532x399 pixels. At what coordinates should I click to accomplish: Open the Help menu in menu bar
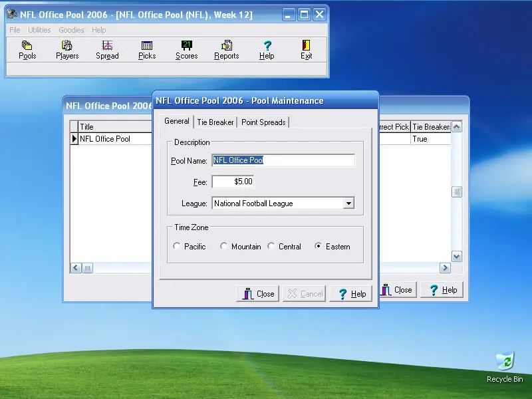click(98, 30)
